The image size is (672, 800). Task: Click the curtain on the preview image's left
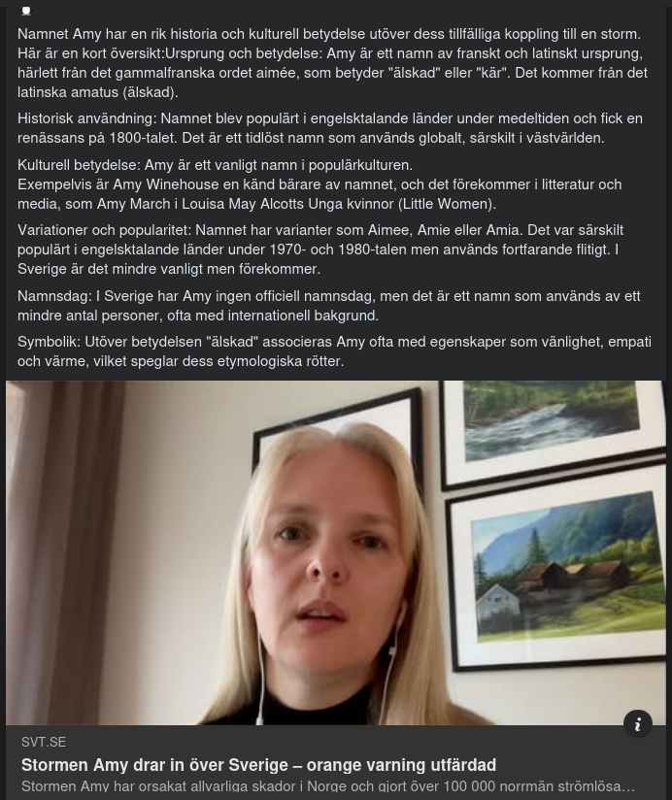(x=64, y=552)
